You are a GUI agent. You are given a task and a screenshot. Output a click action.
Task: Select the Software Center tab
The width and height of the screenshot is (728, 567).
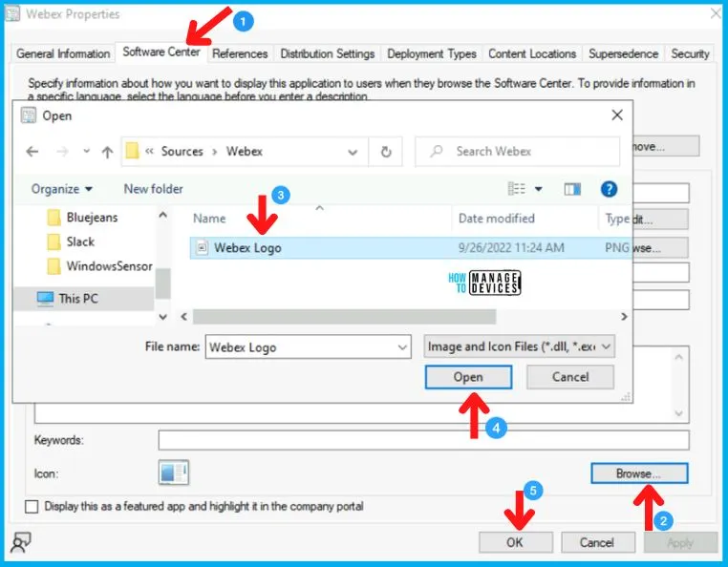[161, 52]
